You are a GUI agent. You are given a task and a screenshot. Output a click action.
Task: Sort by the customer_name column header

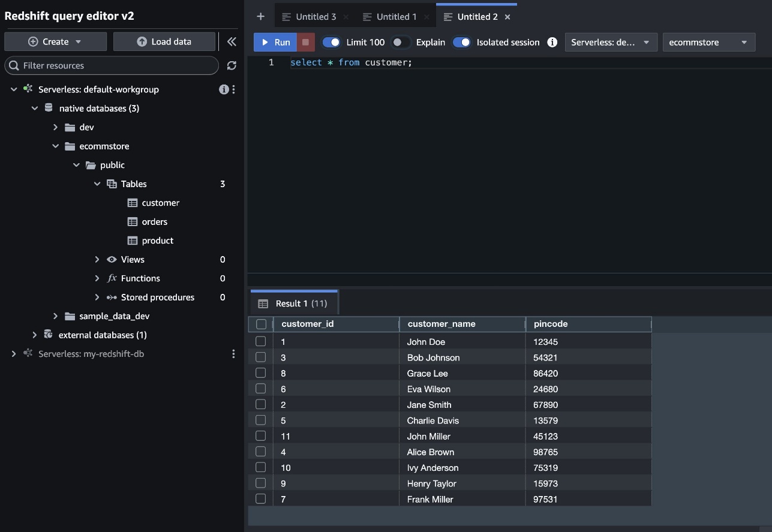pos(462,324)
